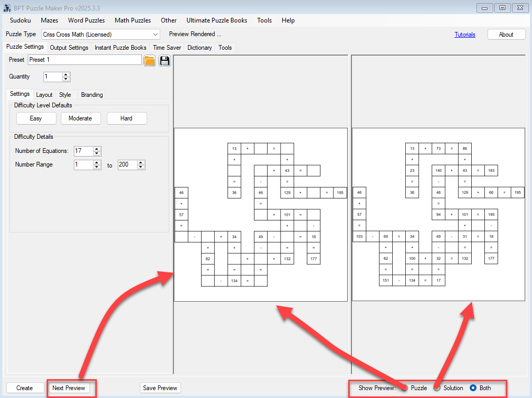532x398 pixels.
Task: Open the Ultimate Puzzle Books menu
Action: click(216, 20)
